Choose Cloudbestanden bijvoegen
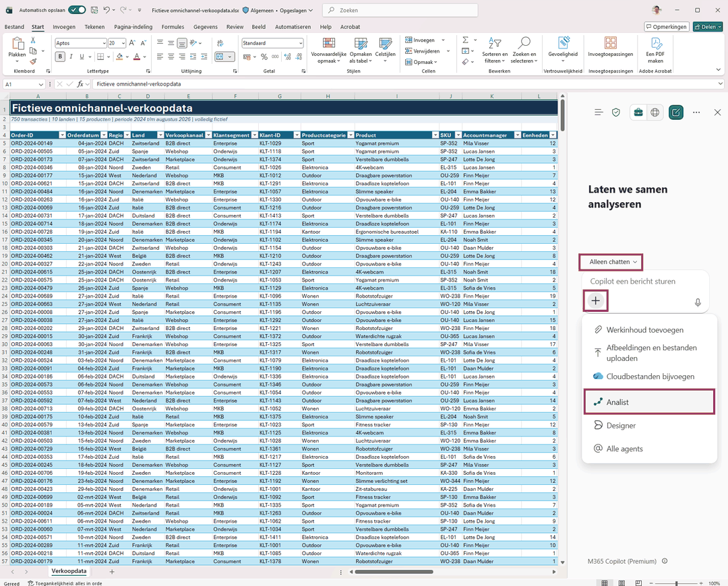The image size is (728, 586). click(649, 377)
